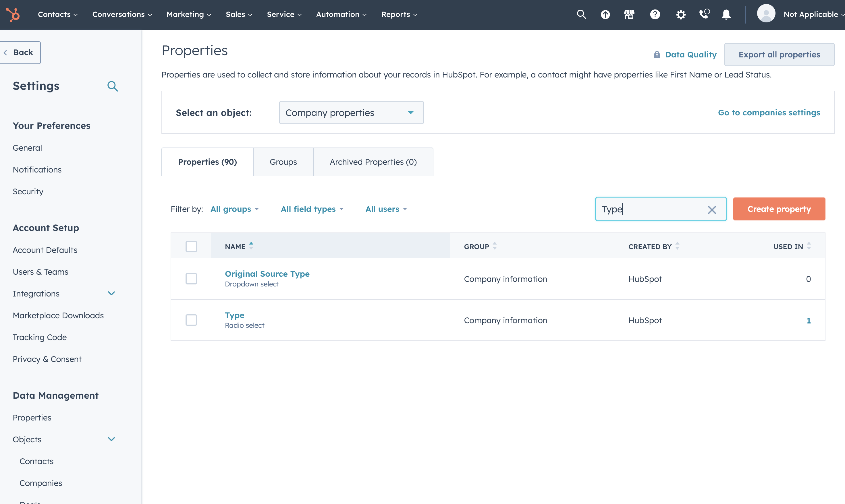Check the Original Source Type row checkbox
Screen dimensions: 845x504
click(x=191, y=278)
